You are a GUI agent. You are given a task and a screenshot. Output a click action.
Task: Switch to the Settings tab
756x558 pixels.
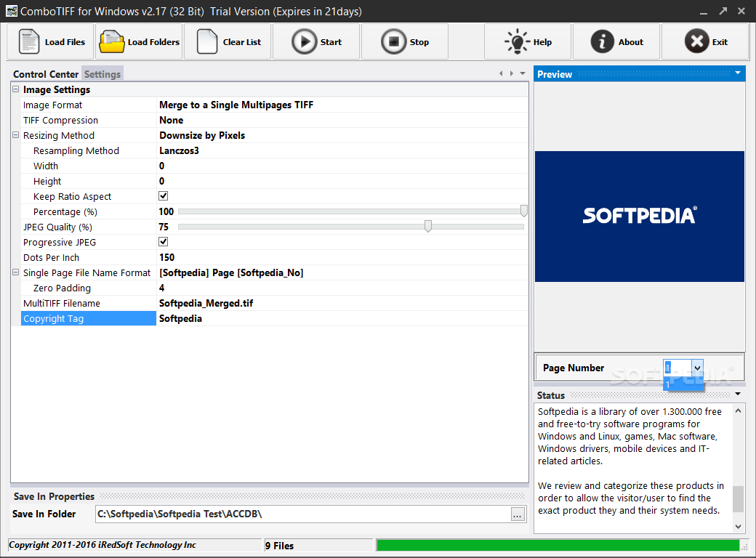(x=102, y=74)
